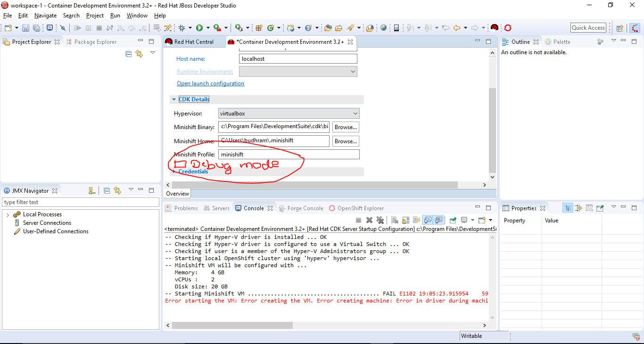Expand the Local Processes tree node
The width and height of the screenshot is (644, 344).
point(8,214)
